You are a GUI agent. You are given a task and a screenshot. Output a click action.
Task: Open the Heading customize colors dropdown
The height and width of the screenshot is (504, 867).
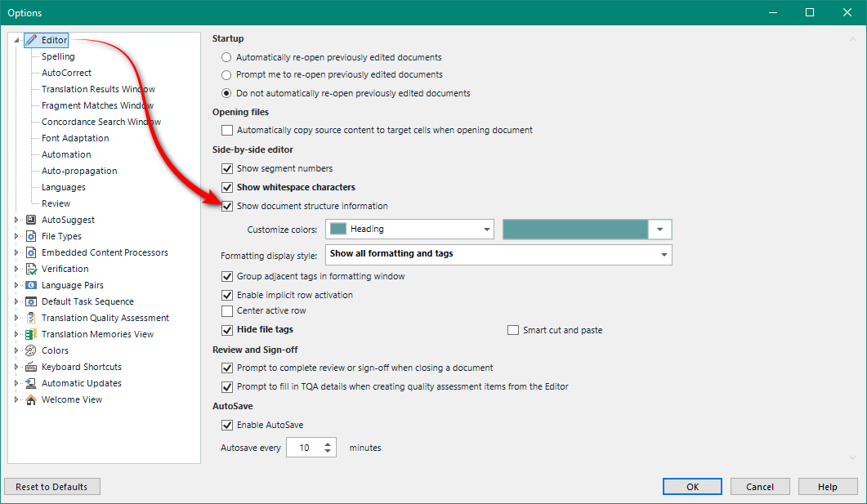[409, 230]
